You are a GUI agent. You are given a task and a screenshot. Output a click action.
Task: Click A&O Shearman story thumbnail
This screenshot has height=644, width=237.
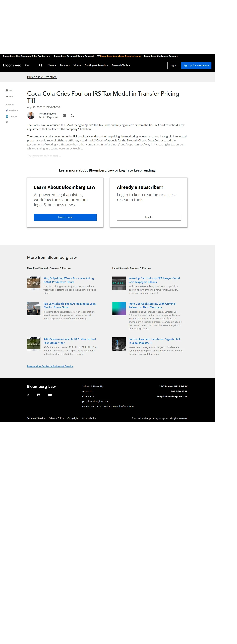tap(34, 344)
